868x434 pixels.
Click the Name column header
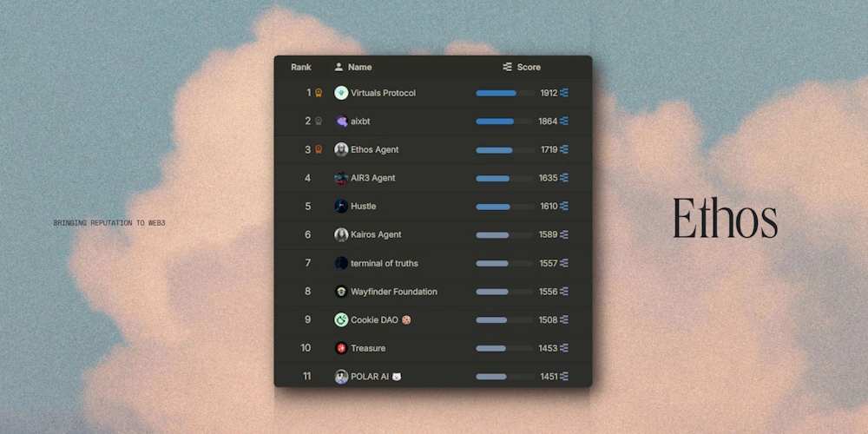[358, 67]
